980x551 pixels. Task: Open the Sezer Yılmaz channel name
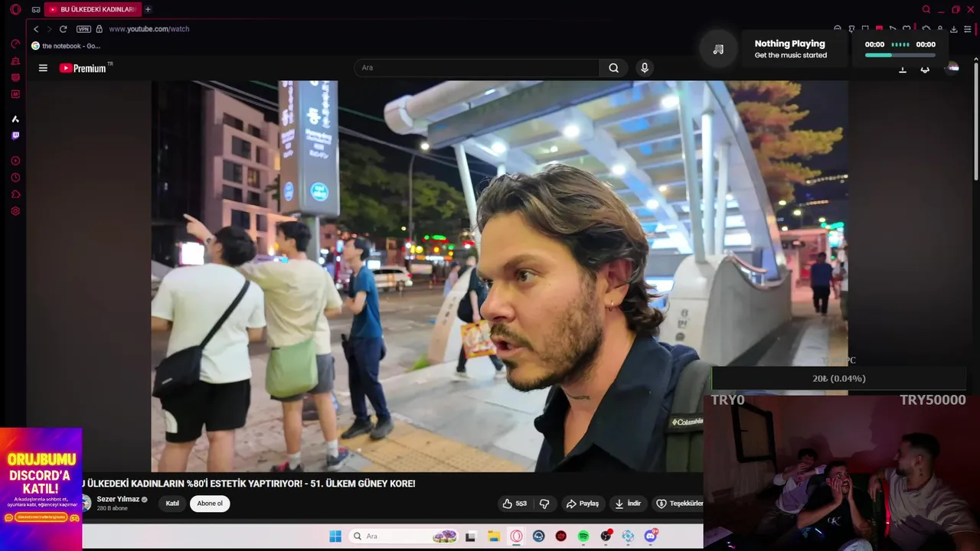(x=118, y=499)
